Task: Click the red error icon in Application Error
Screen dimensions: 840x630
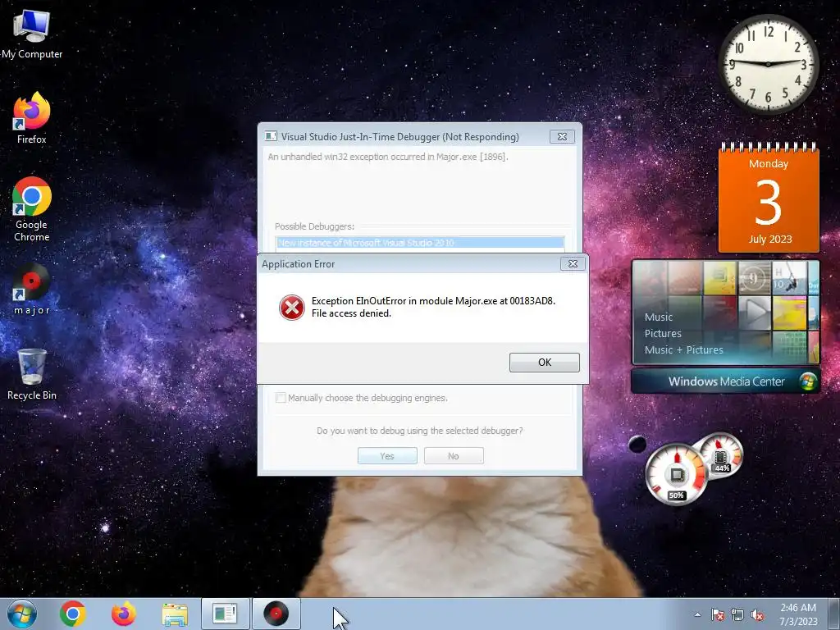Action: [292, 308]
